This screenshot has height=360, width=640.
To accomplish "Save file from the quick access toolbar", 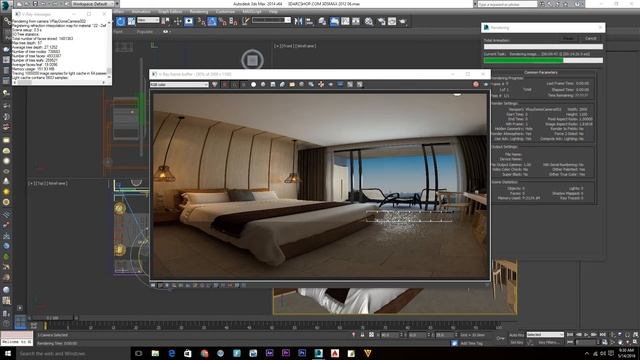I will [x=36, y=4].
